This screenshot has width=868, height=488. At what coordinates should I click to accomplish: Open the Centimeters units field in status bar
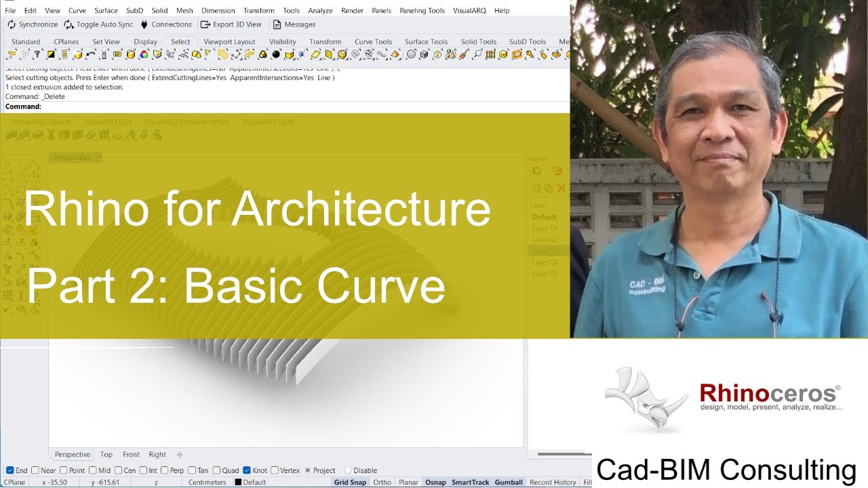[208, 483]
